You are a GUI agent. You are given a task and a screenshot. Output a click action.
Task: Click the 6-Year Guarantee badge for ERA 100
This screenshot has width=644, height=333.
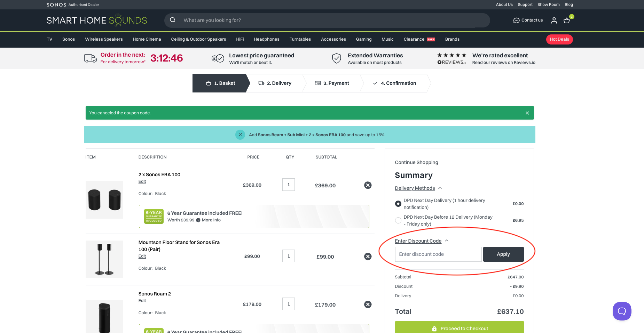coord(154,217)
